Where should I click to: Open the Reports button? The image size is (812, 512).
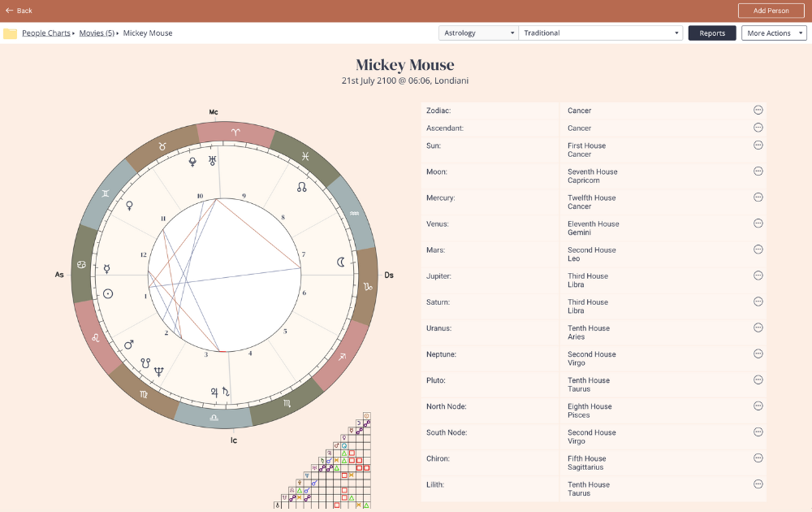click(x=712, y=33)
